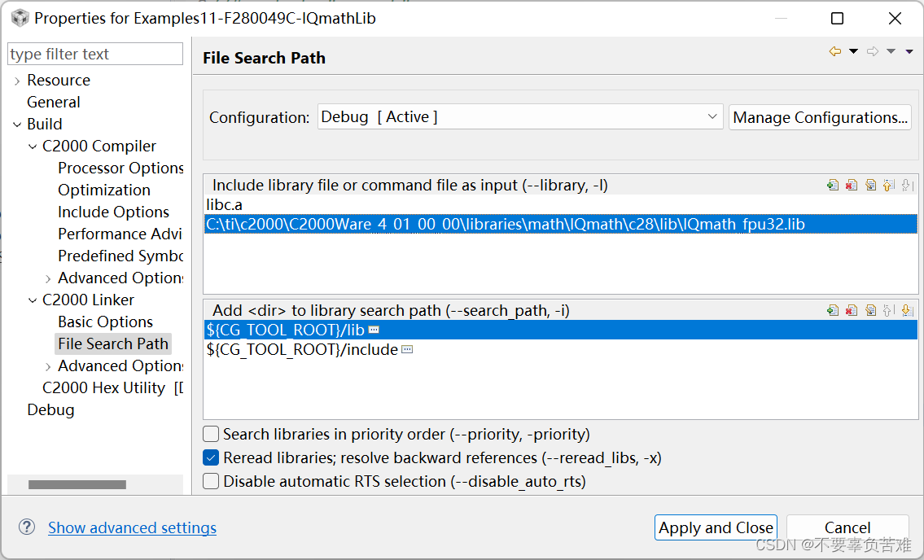Expand the Resource tree node
Screen dimensions: 924x560
click(x=17, y=81)
